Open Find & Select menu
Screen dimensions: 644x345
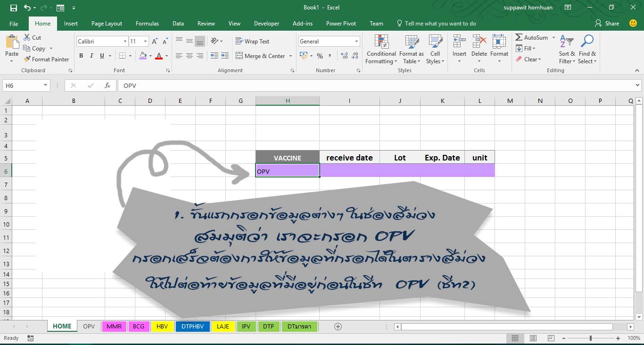pos(587,50)
